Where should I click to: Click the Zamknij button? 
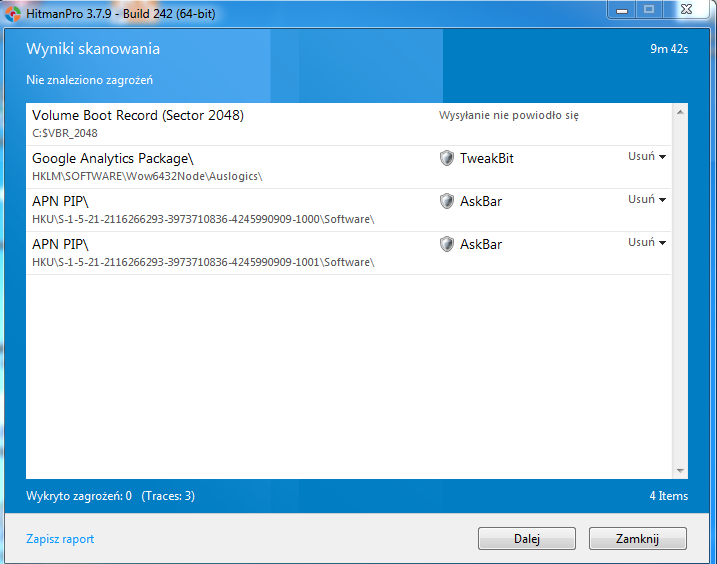point(637,538)
